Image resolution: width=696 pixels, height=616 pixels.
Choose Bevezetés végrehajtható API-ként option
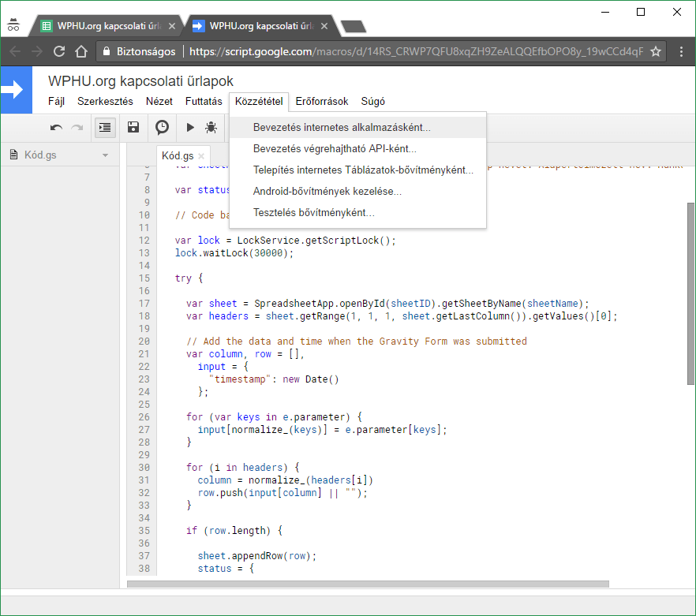point(335,148)
